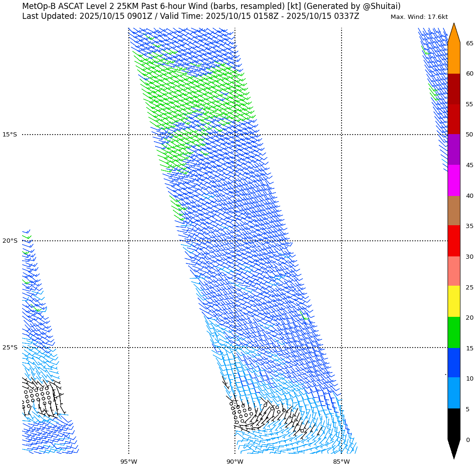The height and width of the screenshot is (467, 476).
Task: Click the 95°W longitude axis label
Action: (128, 461)
